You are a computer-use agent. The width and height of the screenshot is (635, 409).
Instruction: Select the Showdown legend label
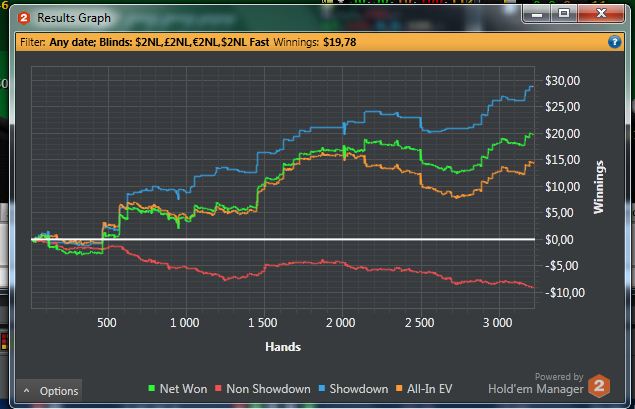point(359,389)
